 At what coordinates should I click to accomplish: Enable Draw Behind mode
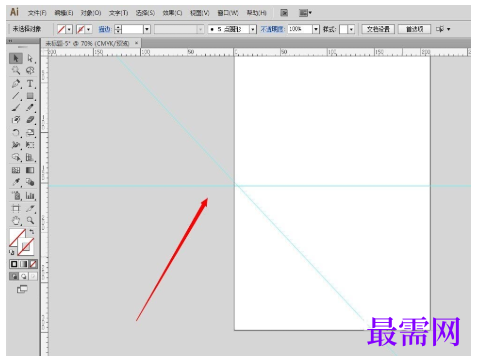24,276
